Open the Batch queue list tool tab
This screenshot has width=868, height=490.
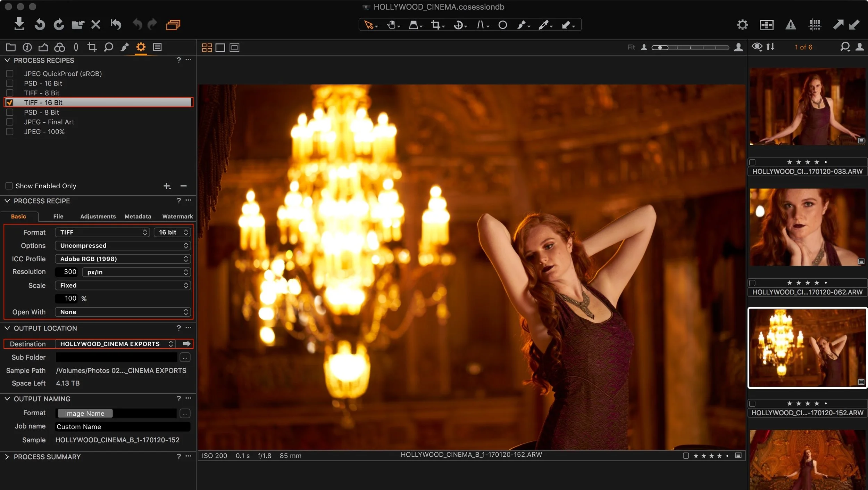(157, 47)
